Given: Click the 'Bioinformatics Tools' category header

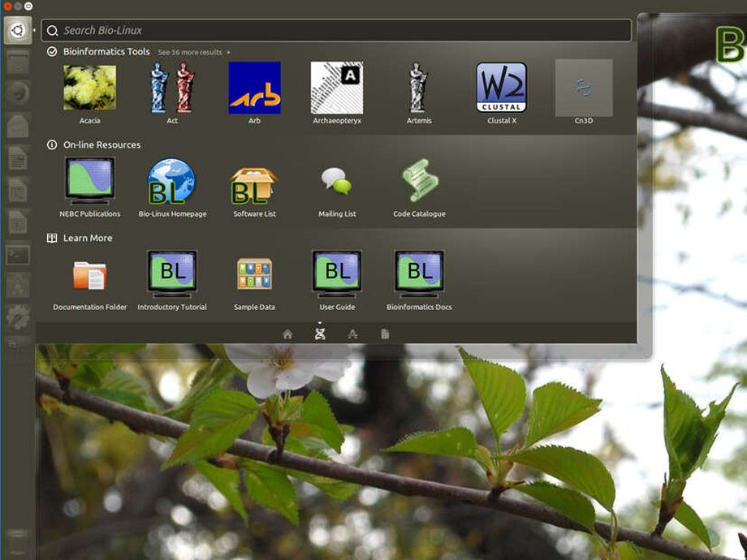Looking at the screenshot, I should tap(106, 51).
